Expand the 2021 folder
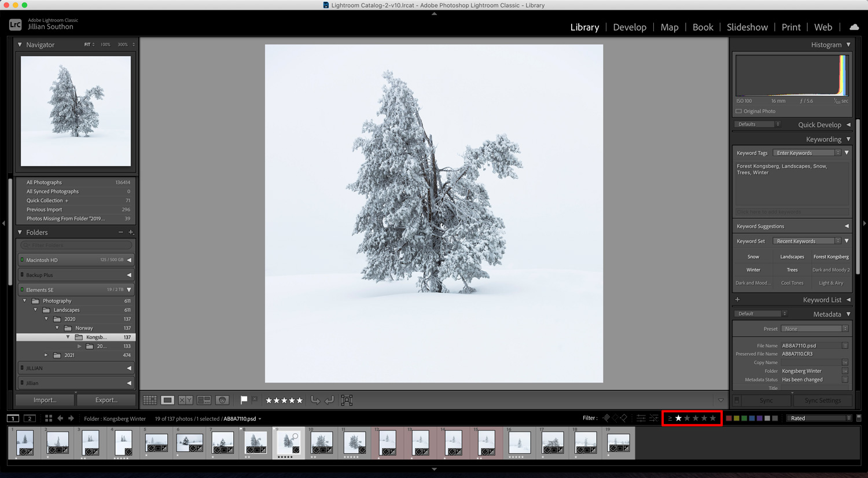The width and height of the screenshot is (868, 478). [x=46, y=355]
